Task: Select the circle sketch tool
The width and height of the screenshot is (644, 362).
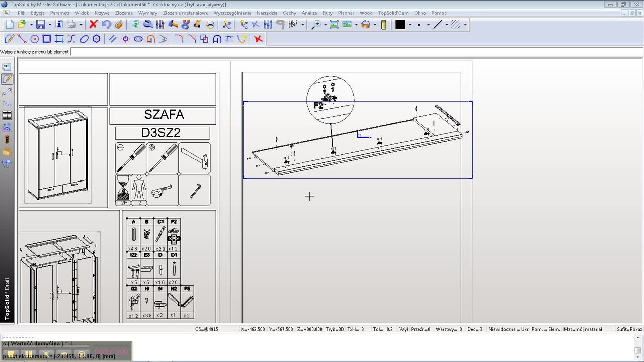Action: [x=35, y=39]
